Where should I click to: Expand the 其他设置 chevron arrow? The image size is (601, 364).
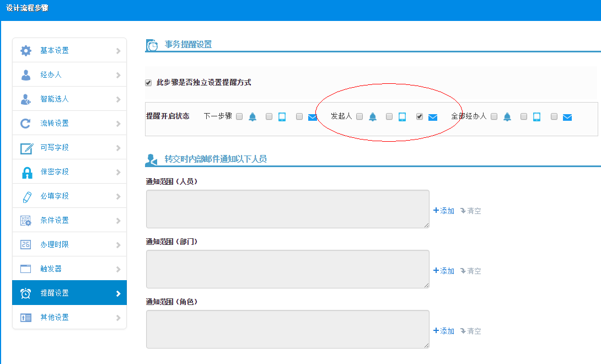(118, 318)
